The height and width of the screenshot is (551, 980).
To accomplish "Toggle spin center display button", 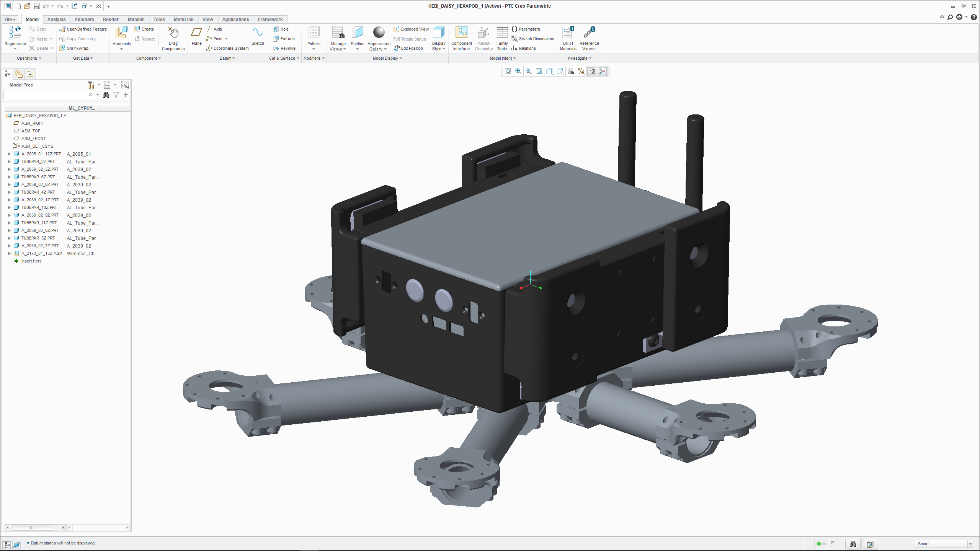I will click(x=602, y=72).
